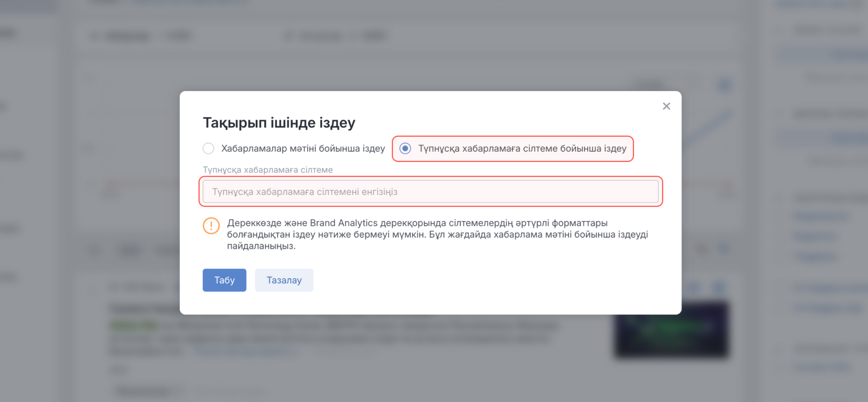
Task: Click the first blurred blue sidebar link on right
Action: pyautogui.click(x=821, y=216)
